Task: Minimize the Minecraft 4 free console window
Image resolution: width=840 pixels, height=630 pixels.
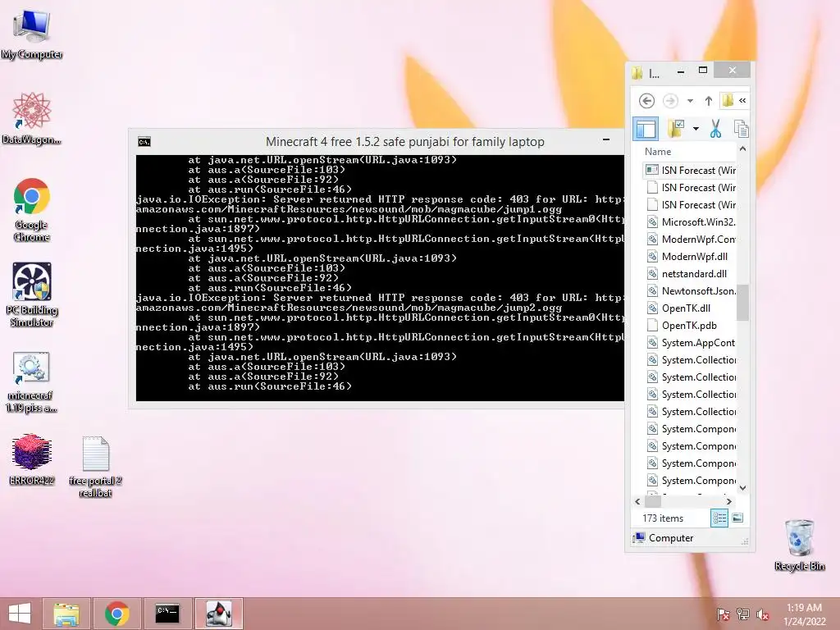Action: click(x=606, y=139)
